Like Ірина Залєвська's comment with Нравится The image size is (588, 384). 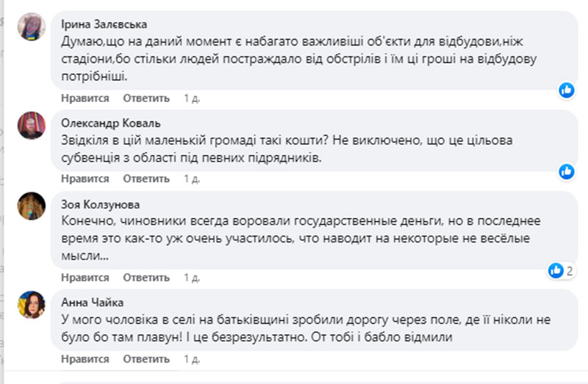pyautogui.click(x=85, y=98)
